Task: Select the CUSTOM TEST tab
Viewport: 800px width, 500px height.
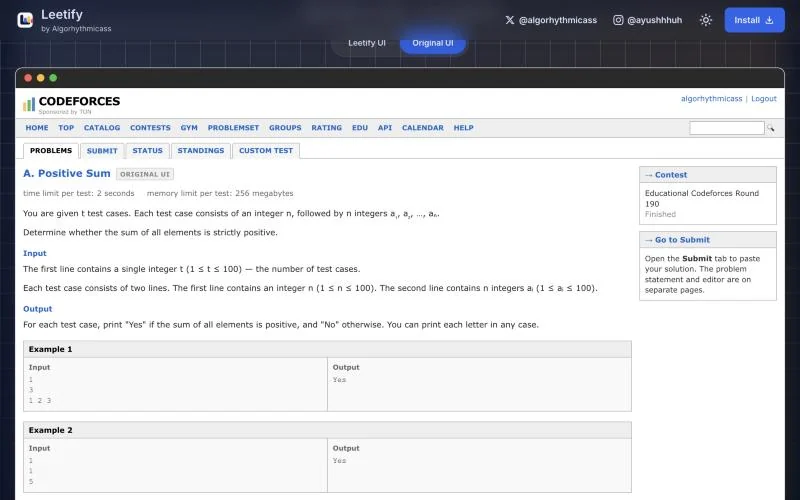Action: 266,151
